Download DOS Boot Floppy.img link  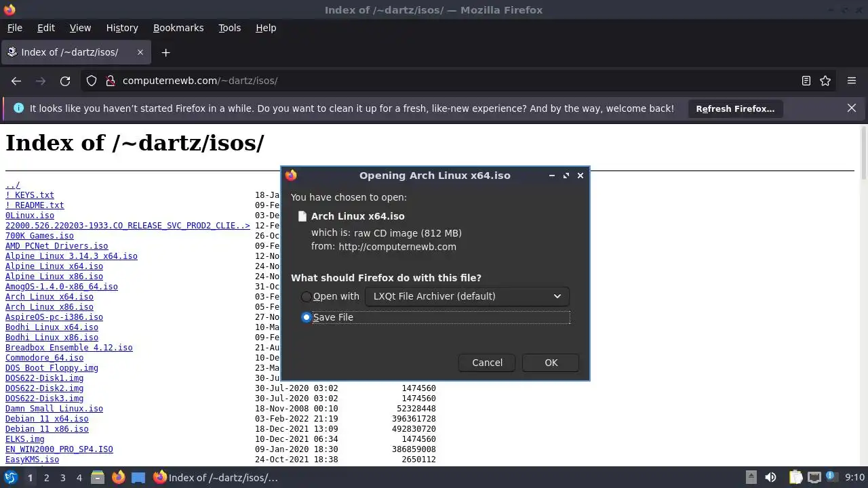(x=52, y=368)
